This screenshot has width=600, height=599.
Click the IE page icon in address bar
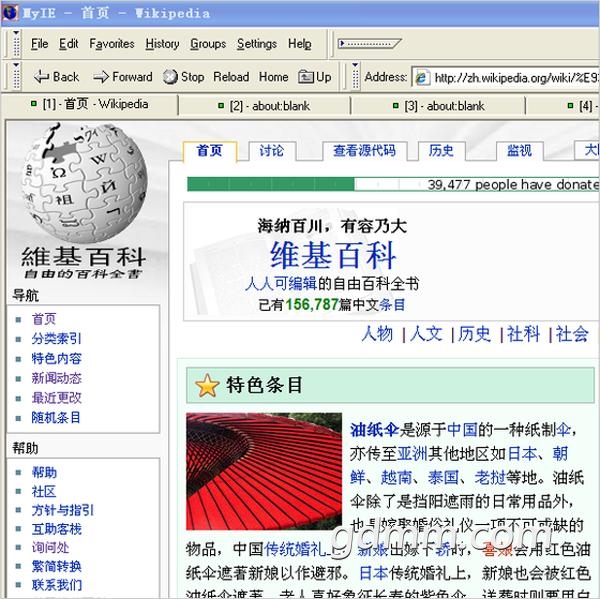421,78
